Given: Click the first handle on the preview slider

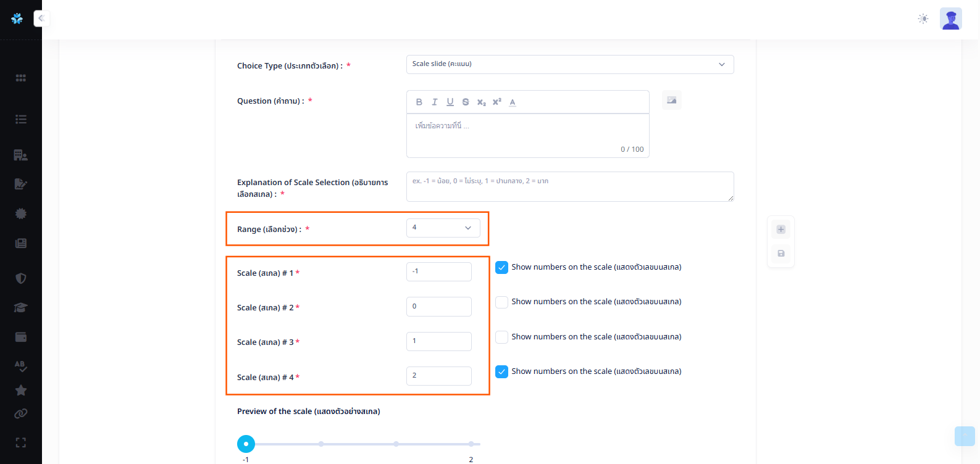Looking at the screenshot, I should pyautogui.click(x=246, y=444).
